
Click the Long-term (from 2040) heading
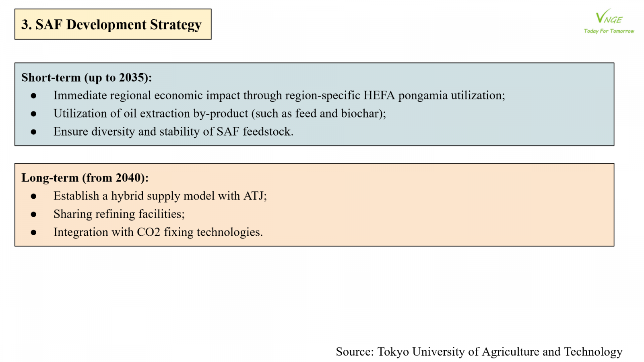pos(85,178)
